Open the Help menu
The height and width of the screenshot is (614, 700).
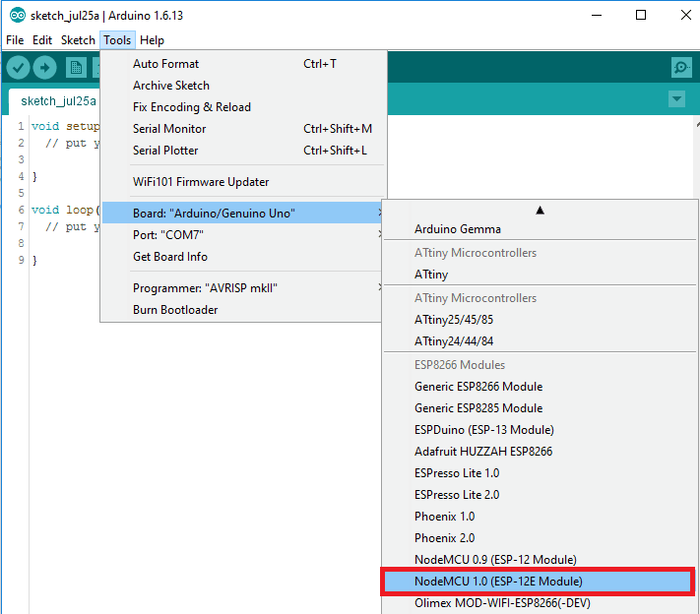[152, 40]
